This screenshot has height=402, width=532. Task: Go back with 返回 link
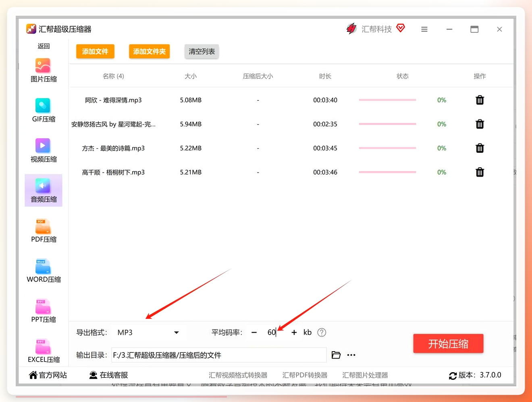44,46
